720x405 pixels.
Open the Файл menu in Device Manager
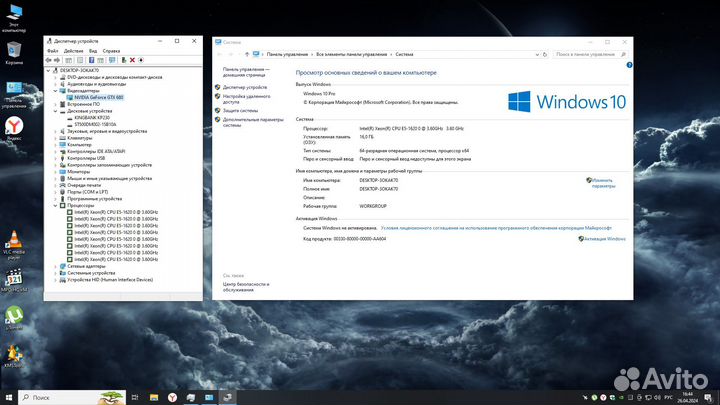tap(52, 51)
